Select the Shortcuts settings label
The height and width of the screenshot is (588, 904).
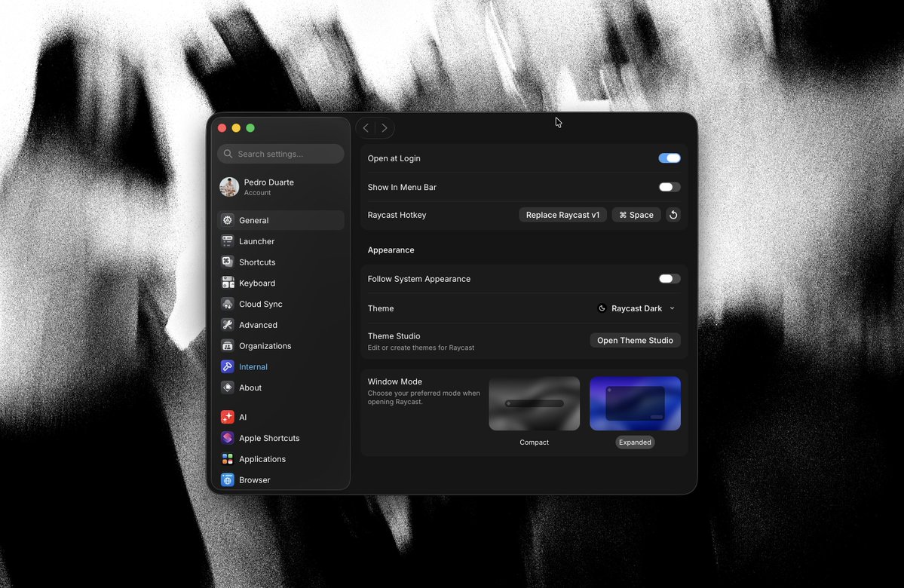pos(257,262)
